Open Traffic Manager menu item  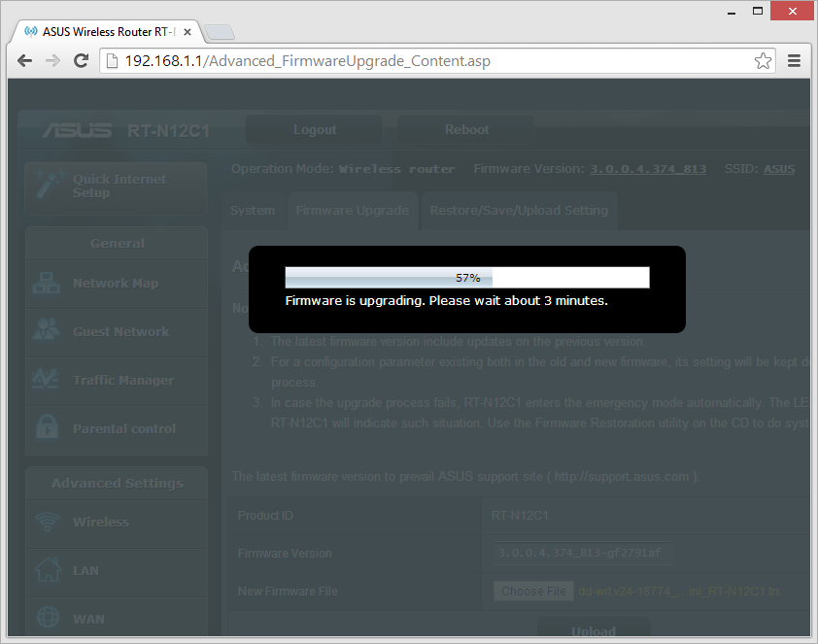pos(117,381)
